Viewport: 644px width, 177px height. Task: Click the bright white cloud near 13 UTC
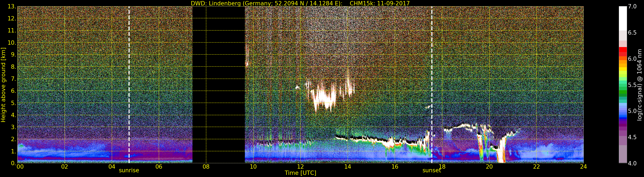point(324,98)
